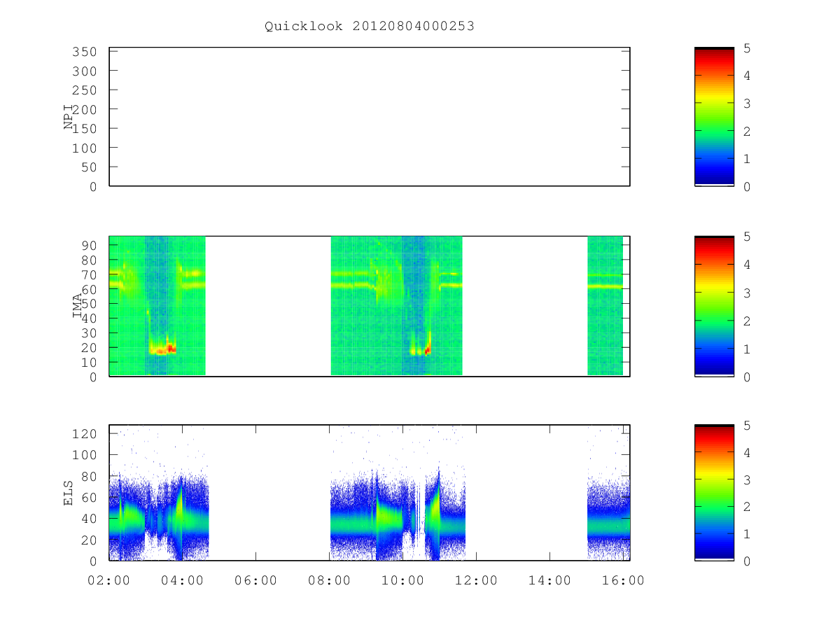
Task: Click the 16:00 time axis label
Action: coord(624,580)
